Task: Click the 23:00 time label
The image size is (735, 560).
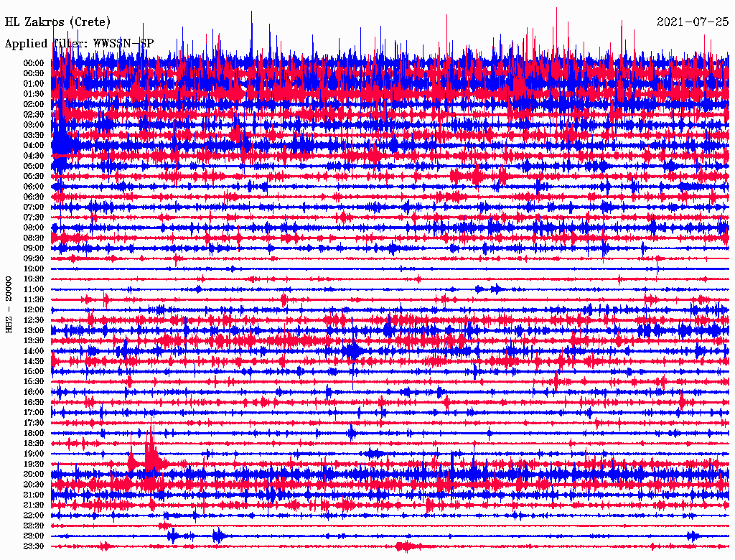Action: click(34, 536)
